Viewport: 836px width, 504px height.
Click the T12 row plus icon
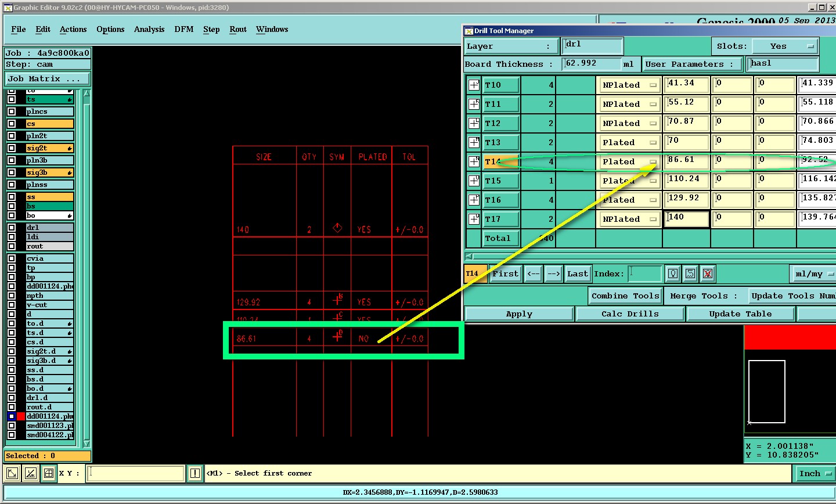pos(474,123)
